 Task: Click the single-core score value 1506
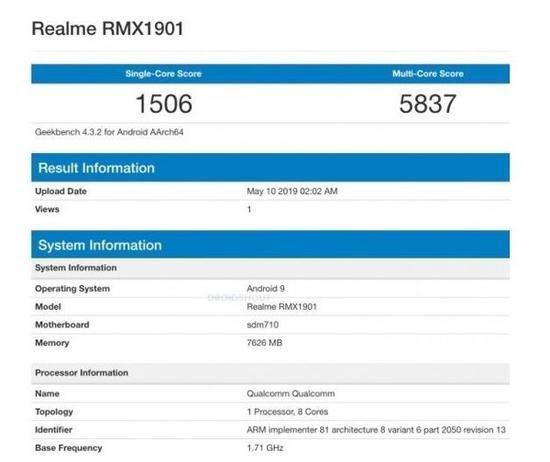tap(164, 104)
